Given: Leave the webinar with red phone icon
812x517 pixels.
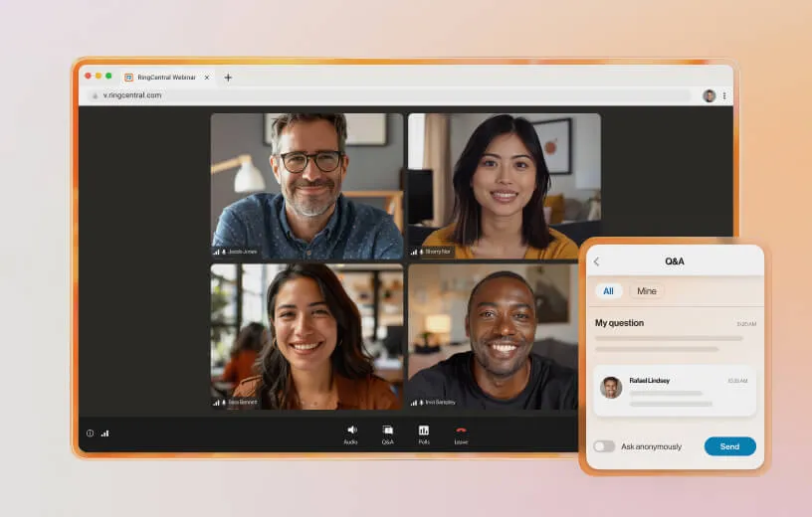Looking at the screenshot, I should click(x=461, y=434).
